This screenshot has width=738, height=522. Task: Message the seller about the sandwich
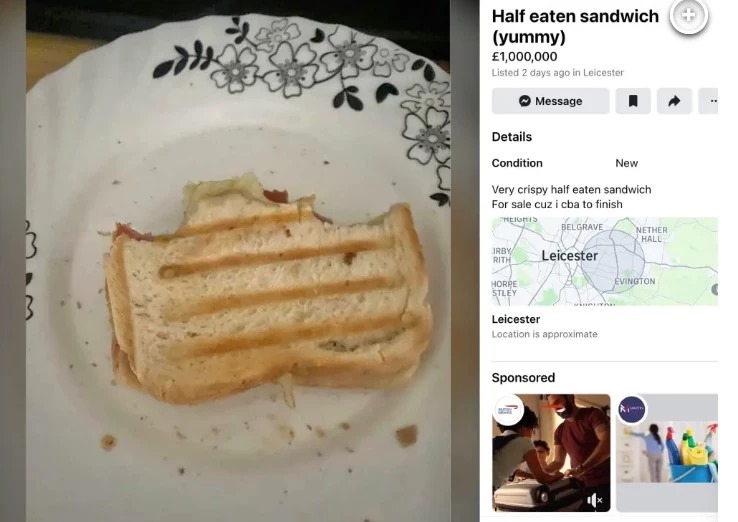click(550, 101)
